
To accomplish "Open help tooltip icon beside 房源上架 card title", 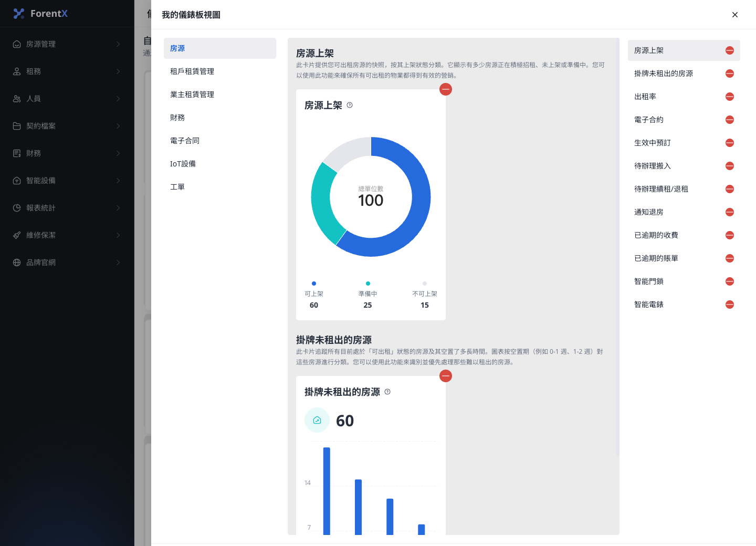I will 350,105.
